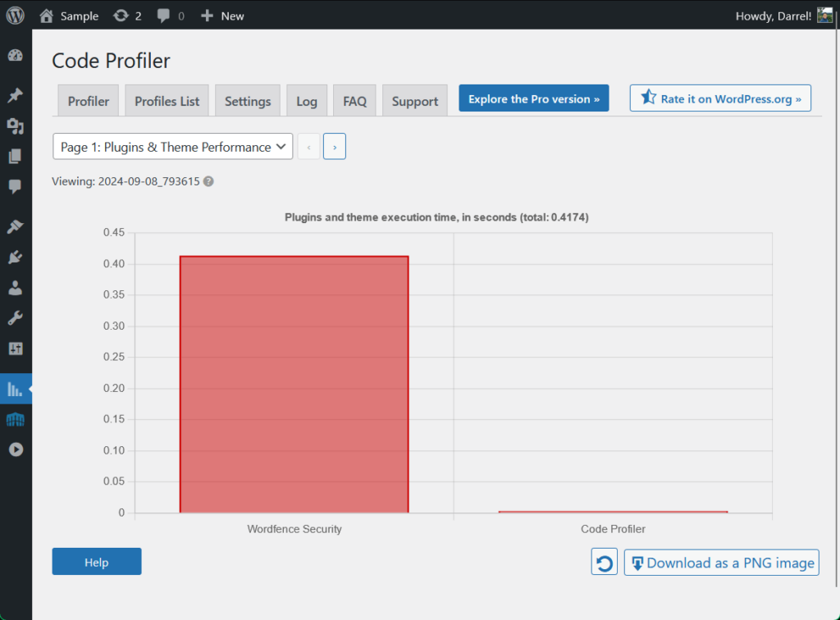Open the comments bubble in admin bar

pyautogui.click(x=171, y=16)
